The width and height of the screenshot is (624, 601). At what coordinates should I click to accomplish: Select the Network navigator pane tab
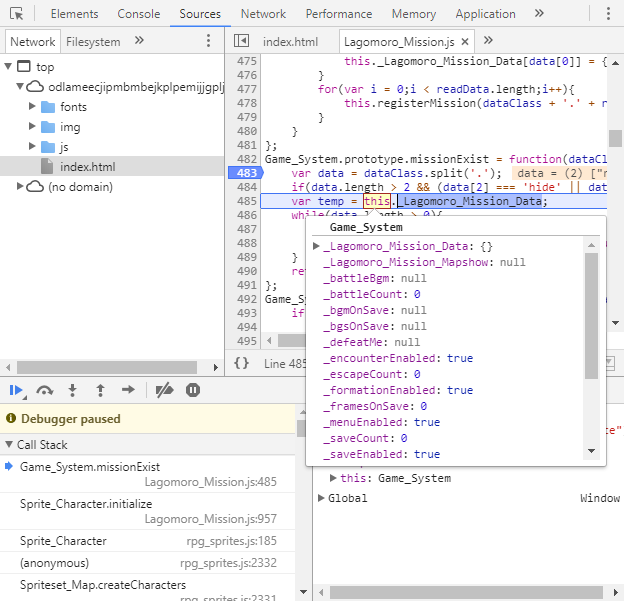[x=33, y=41]
